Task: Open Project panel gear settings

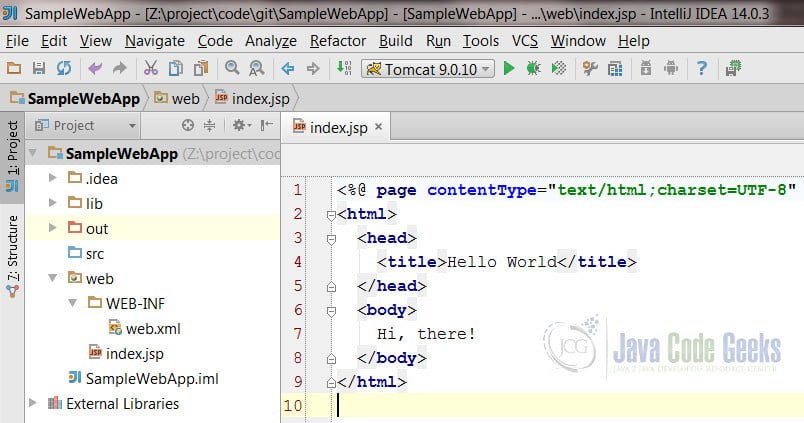Action: (241, 125)
